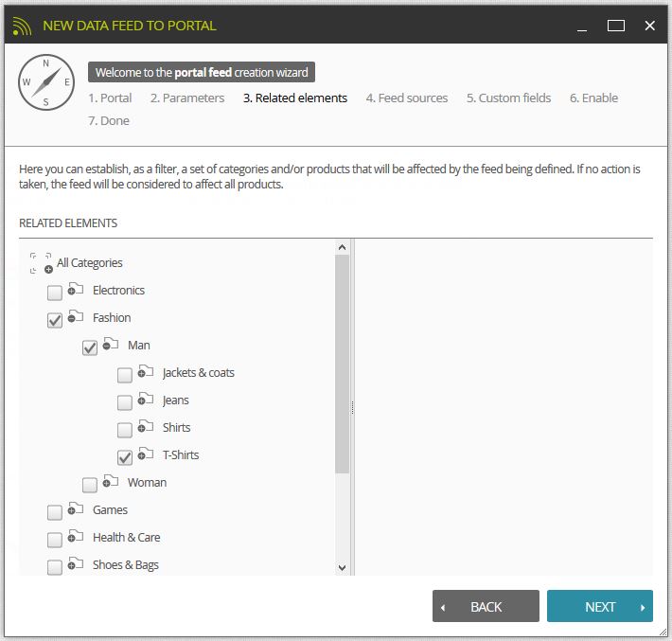Expand the Woman folder icon
672x641 pixels.
pyautogui.click(x=110, y=481)
